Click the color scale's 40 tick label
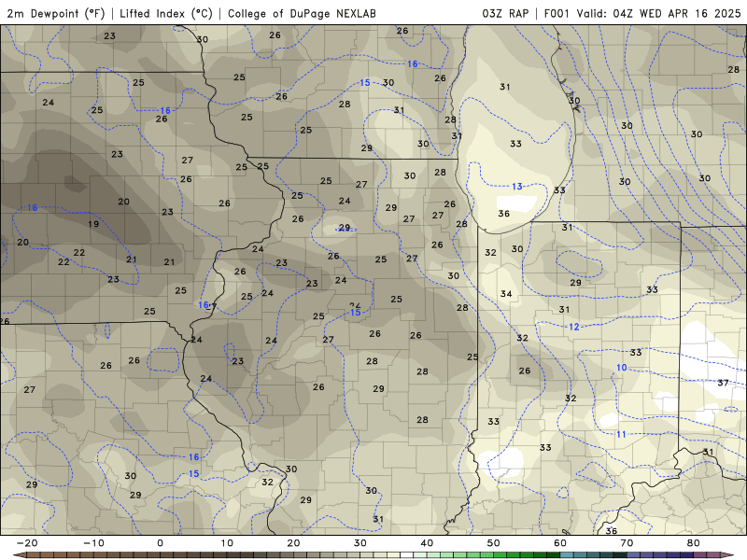The width and height of the screenshot is (747, 560). (x=427, y=543)
